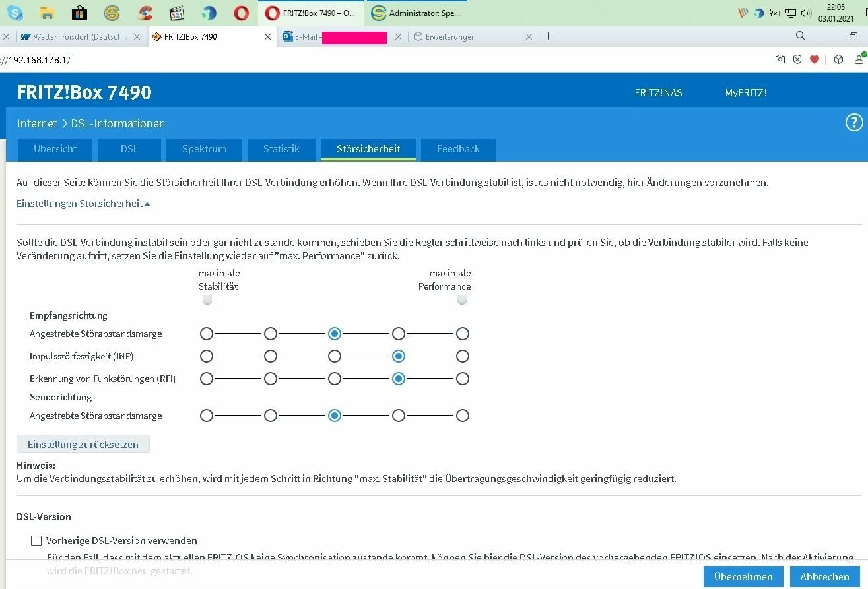This screenshot has width=868, height=589.
Task: Open the extensions cube icon
Action: [839, 59]
